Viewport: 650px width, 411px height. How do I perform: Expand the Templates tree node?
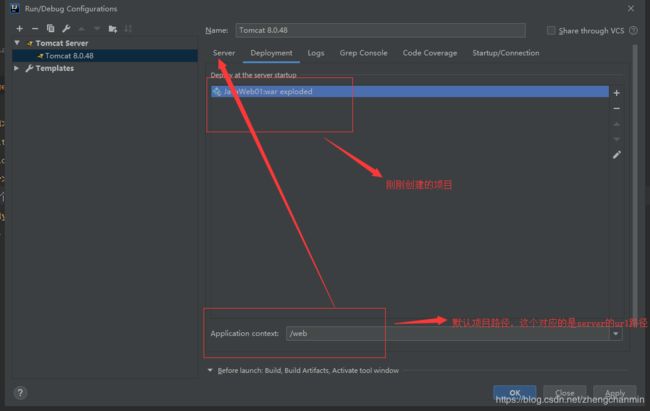[16, 68]
